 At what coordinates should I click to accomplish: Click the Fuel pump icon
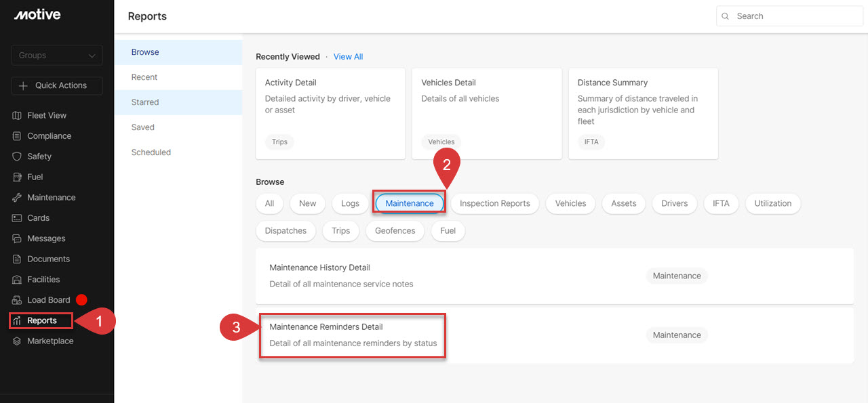point(18,177)
